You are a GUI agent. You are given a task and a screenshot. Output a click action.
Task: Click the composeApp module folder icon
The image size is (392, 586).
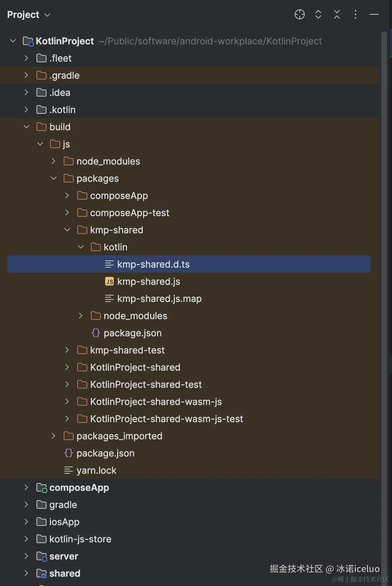(x=41, y=488)
